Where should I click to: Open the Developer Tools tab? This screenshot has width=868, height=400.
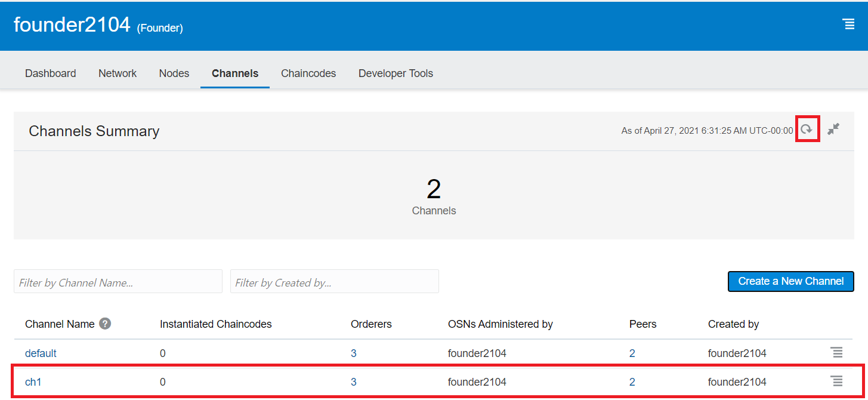click(396, 73)
